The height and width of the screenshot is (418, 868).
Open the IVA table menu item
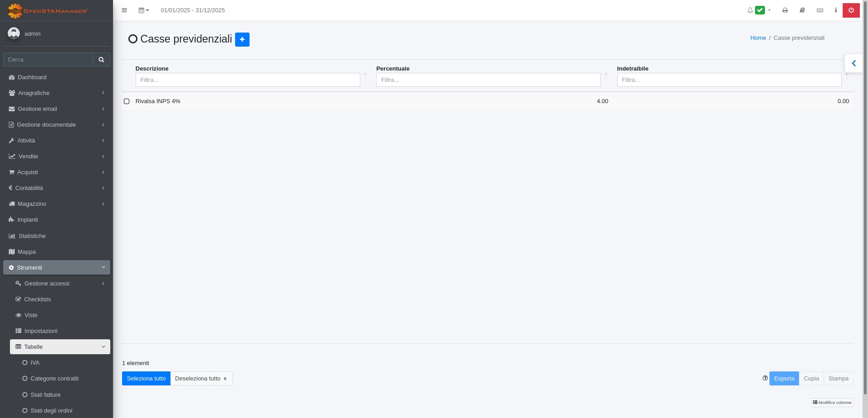pos(35,363)
